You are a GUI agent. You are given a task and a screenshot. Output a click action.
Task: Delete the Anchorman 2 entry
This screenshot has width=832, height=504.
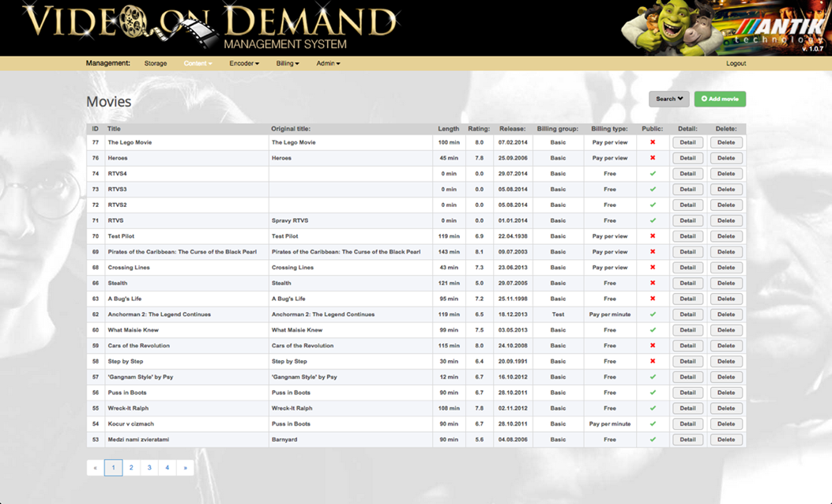(x=726, y=314)
